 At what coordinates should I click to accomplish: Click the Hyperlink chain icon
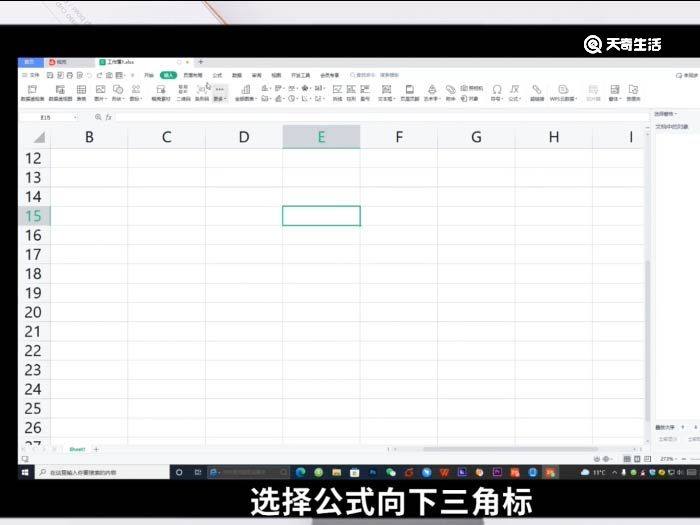tap(537, 92)
